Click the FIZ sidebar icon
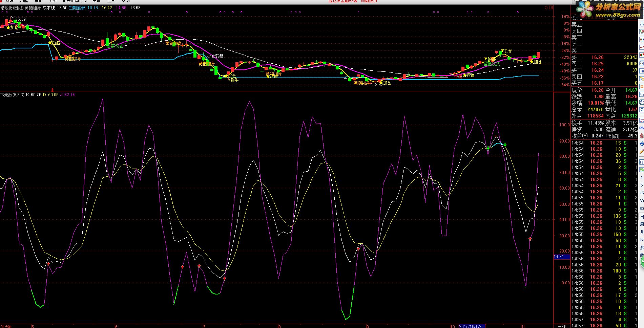The image size is (644, 328). click(642, 94)
